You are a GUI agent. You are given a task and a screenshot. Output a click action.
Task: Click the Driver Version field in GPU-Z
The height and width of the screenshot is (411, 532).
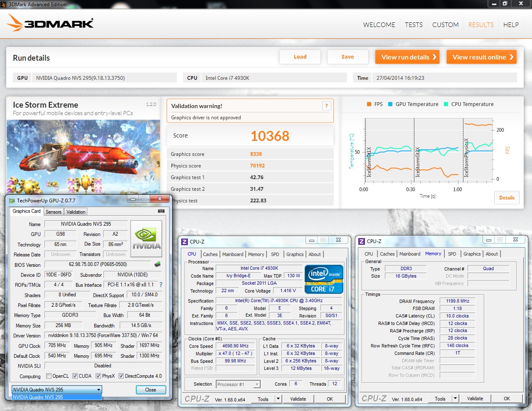tap(103, 335)
